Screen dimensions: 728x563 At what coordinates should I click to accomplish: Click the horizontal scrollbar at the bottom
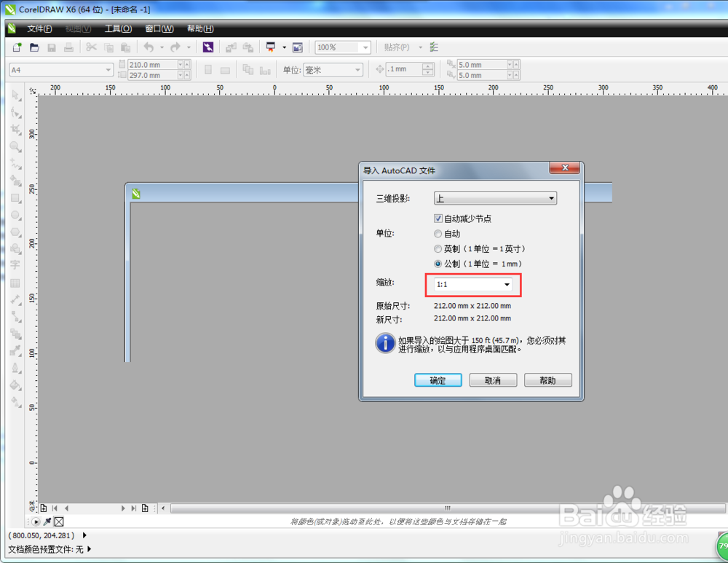coord(447,508)
